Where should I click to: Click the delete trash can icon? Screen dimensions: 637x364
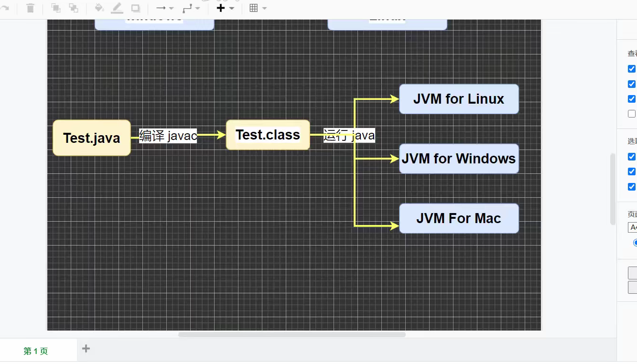point(30,8)
